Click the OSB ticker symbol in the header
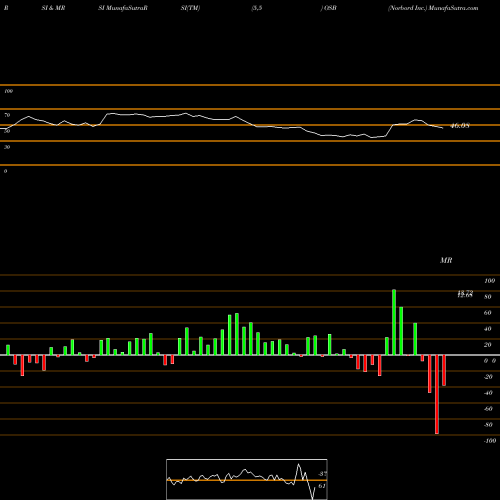This screenshot has height=500, width=500. click(330, 8)
